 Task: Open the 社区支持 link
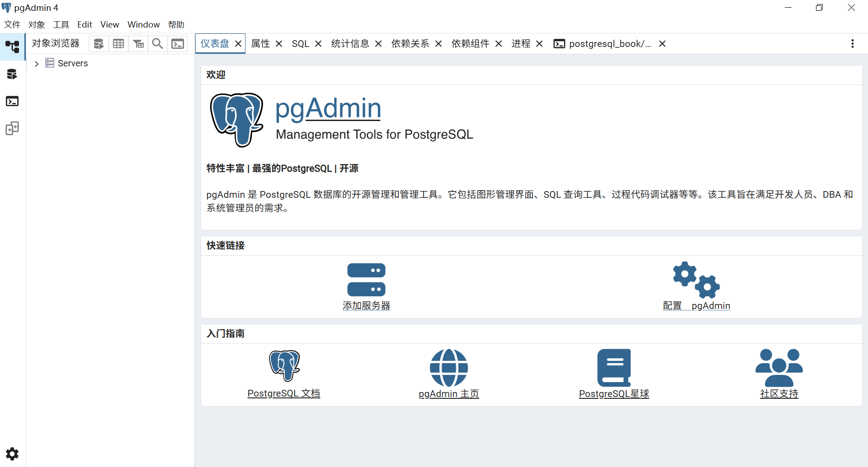click(779, 393)
